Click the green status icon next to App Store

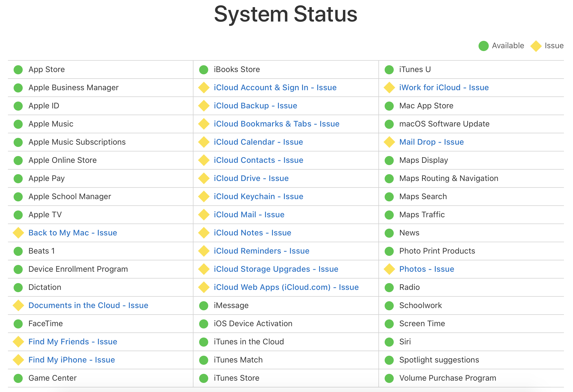click(x=18, y=69)
